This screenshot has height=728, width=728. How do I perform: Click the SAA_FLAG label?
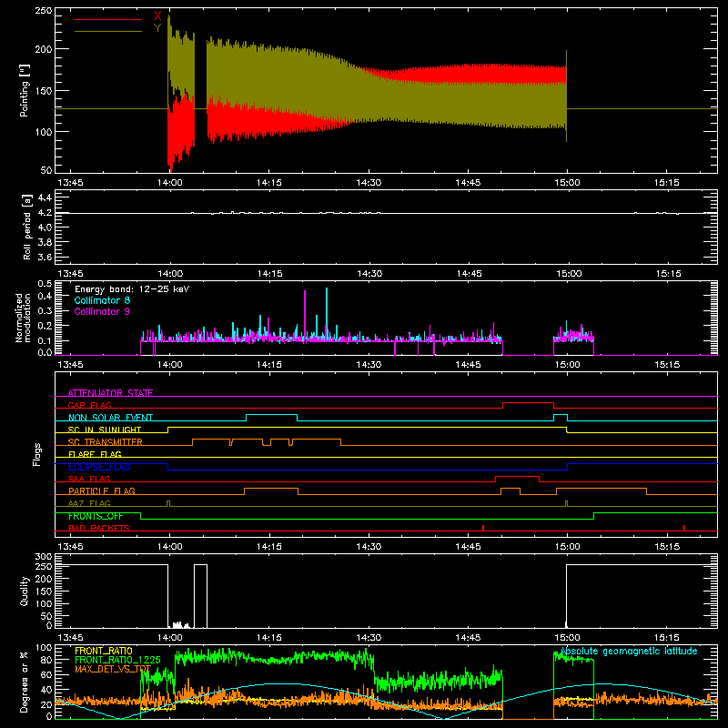click(x=89, y=479)
